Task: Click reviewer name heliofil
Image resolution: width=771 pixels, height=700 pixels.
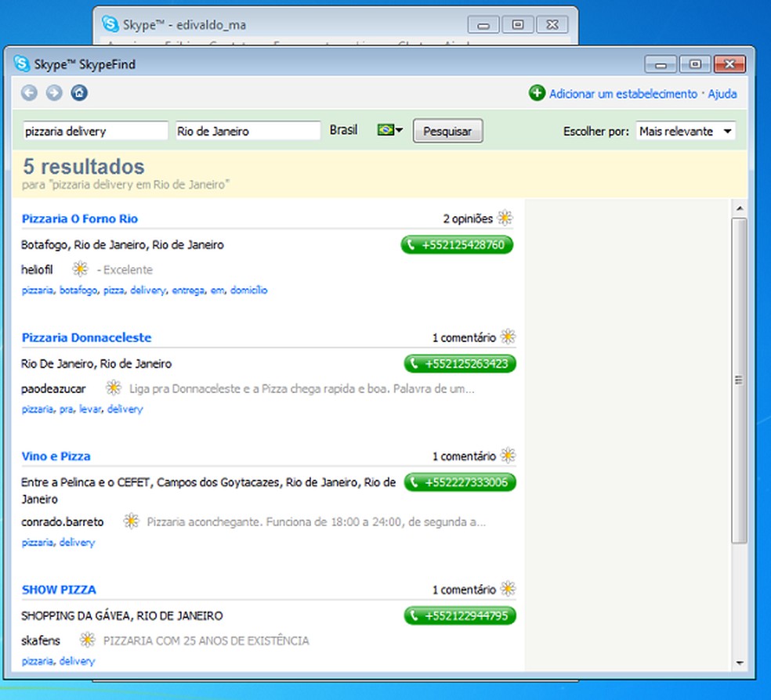Action: [x=37, y=269]
